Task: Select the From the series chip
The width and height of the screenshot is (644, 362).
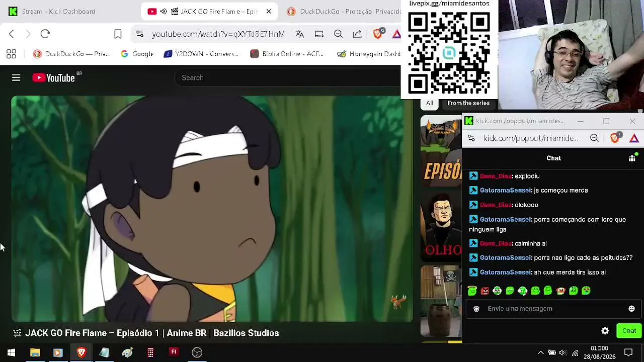Action: pyautogui.click(x=468, y=103)
